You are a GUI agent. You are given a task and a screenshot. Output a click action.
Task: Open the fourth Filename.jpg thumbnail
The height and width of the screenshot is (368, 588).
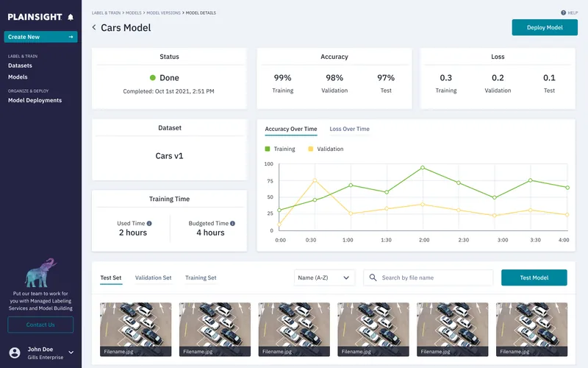pyautogui.click(x=373, y=329)
